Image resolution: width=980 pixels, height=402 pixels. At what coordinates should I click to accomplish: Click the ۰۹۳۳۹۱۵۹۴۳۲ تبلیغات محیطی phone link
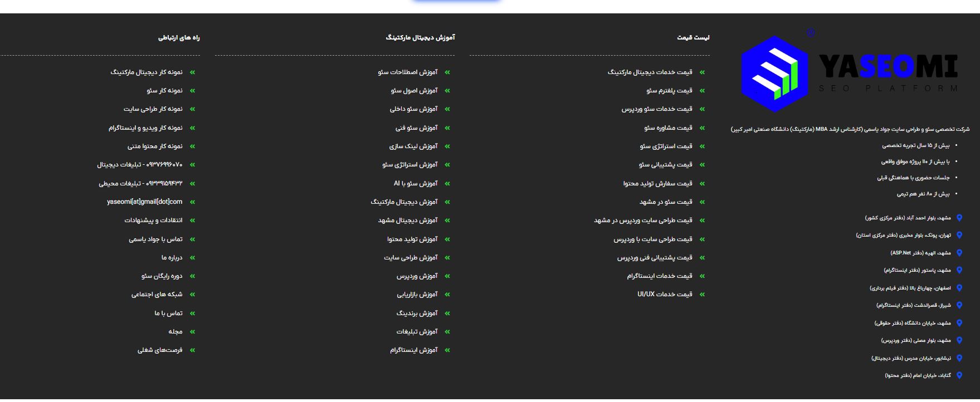coord(140,184)
